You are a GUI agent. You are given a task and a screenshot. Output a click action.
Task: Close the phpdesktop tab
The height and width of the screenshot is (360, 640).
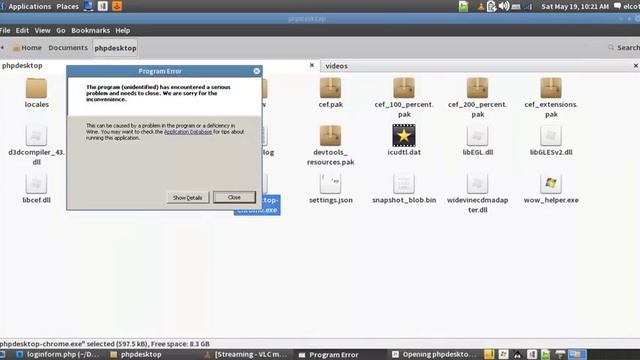pyautogui.click(x=312, y=65)
